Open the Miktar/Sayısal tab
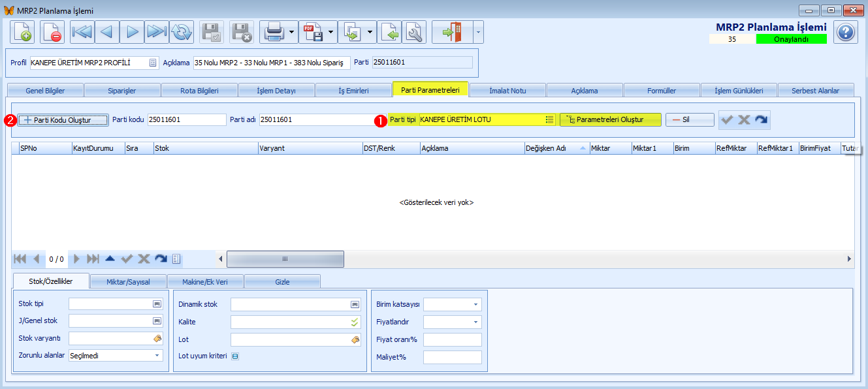 click(128, 282)
